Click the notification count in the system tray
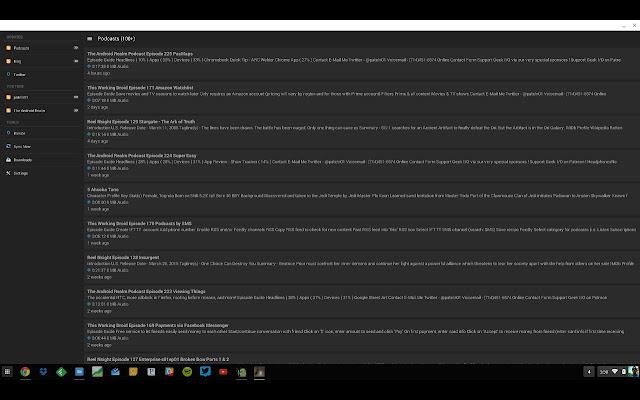 click(x=589, y=372)
